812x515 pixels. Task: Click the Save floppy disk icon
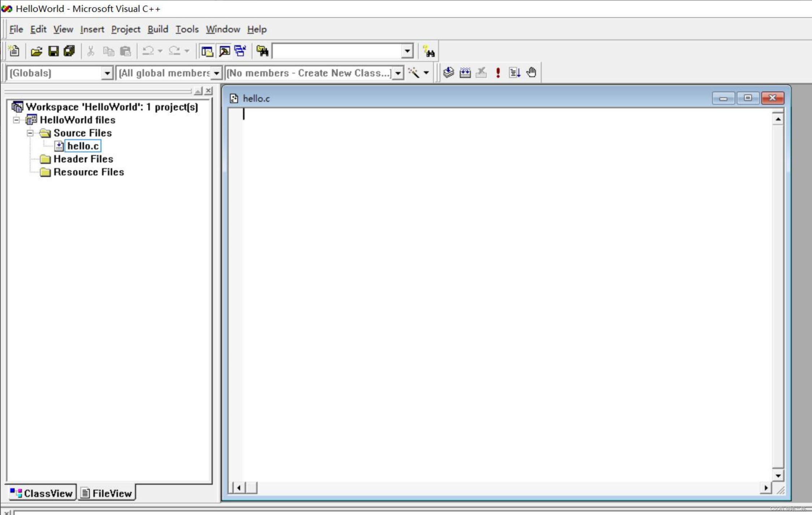[x=53, y=51]
